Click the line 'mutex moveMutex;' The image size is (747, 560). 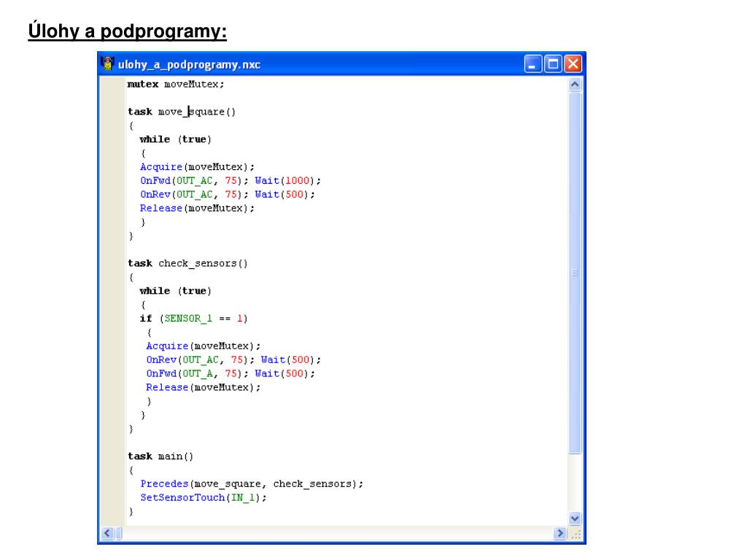176,85
